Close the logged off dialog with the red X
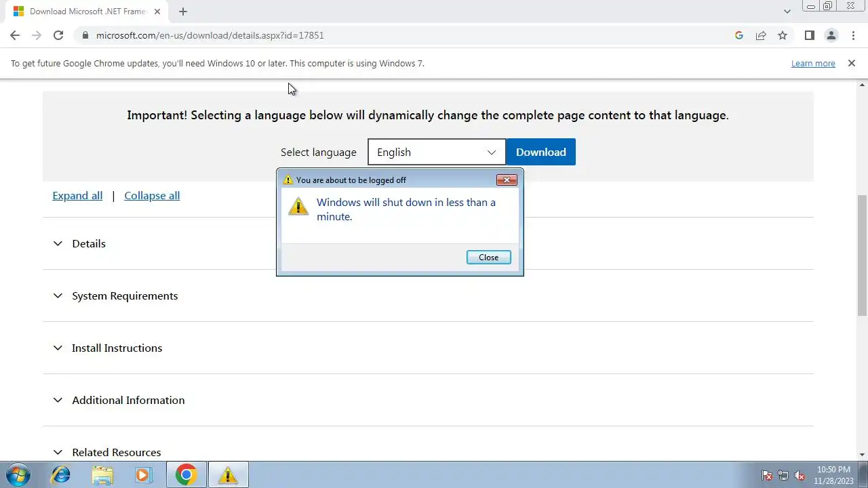Image resolution: width=868 pixels, height=488 pixels. tap(507, 180)
